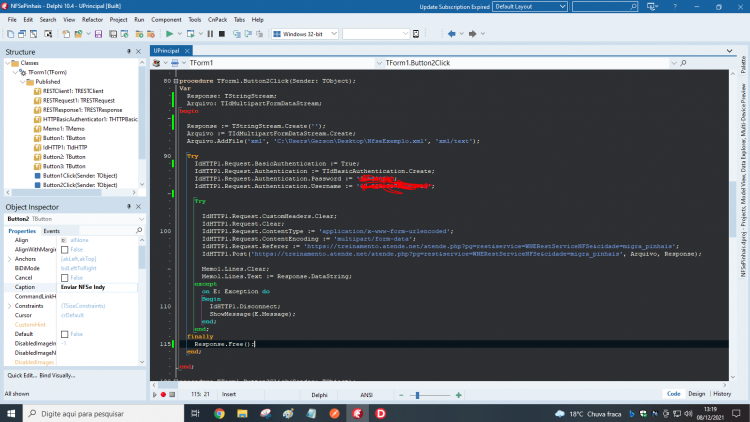Collapse the Published folder node

[22, 82]
